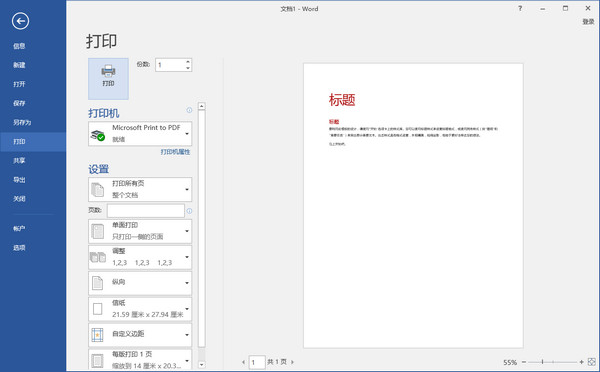Click 关闭 (Close) in the sidebar
This screenshot has width=600, height=372.
pyautogui.click(x=19, y=199)
